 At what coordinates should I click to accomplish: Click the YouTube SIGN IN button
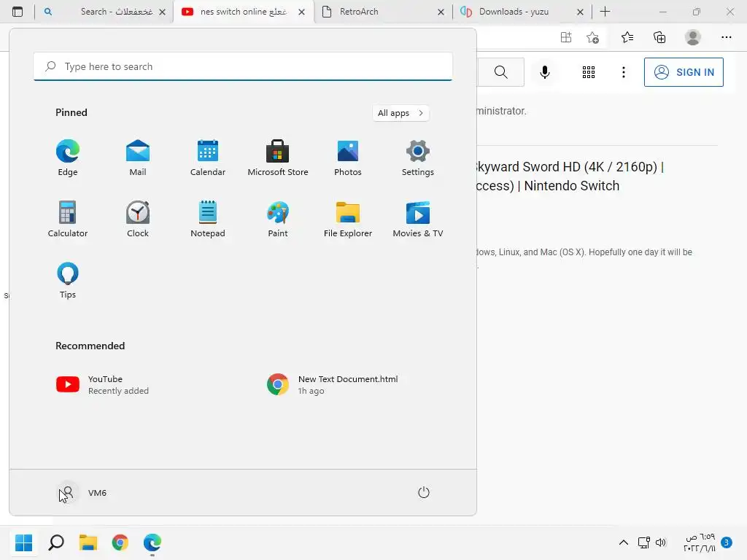pyautogui.click(x=684, y=72)
